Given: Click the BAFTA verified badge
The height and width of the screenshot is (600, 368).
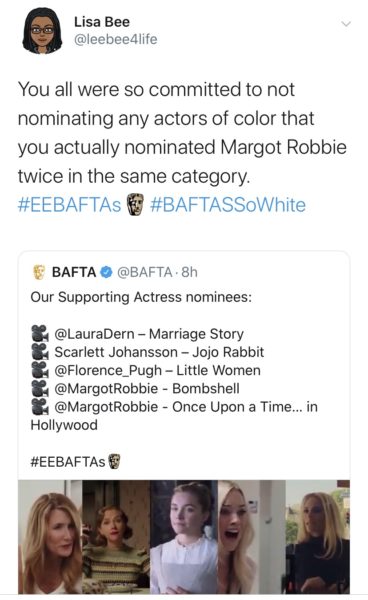Looking at the screenshot, I should click(x=106, y=272).
